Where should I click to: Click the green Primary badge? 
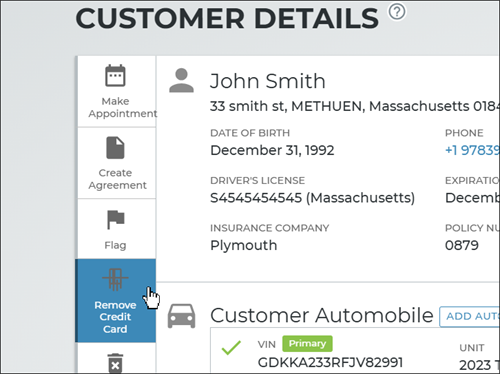tap(307, 344)
